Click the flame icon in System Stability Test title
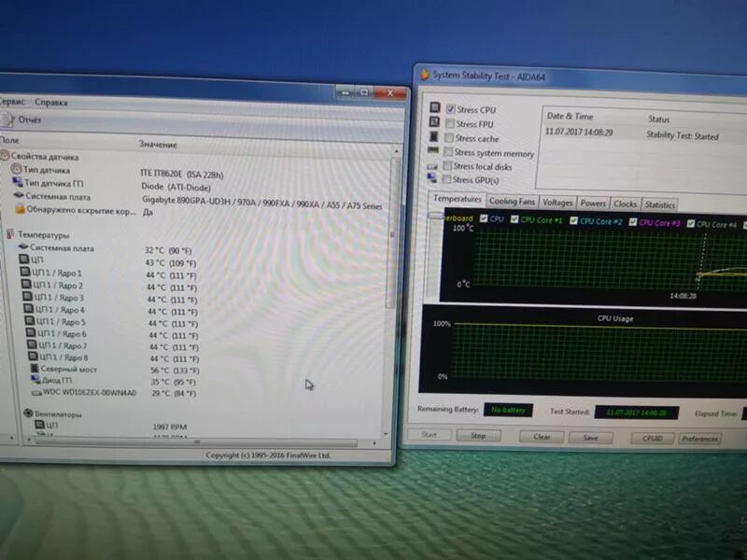 point(424,75)
